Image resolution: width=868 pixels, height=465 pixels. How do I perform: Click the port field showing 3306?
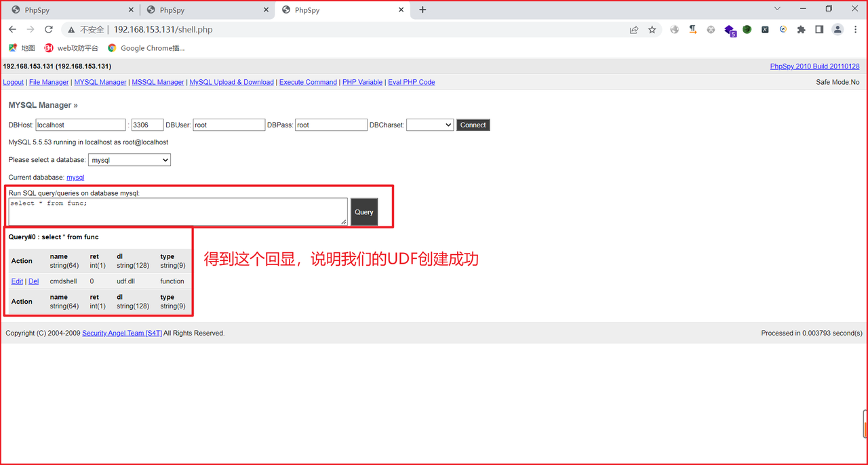click(x=147, y=125)
